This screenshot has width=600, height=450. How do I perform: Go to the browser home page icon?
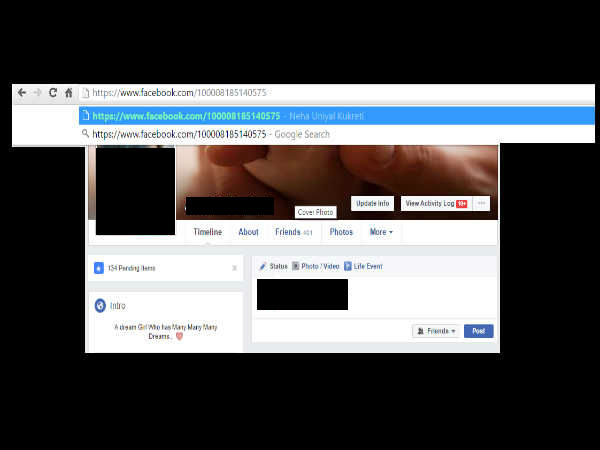click(69, 93)
